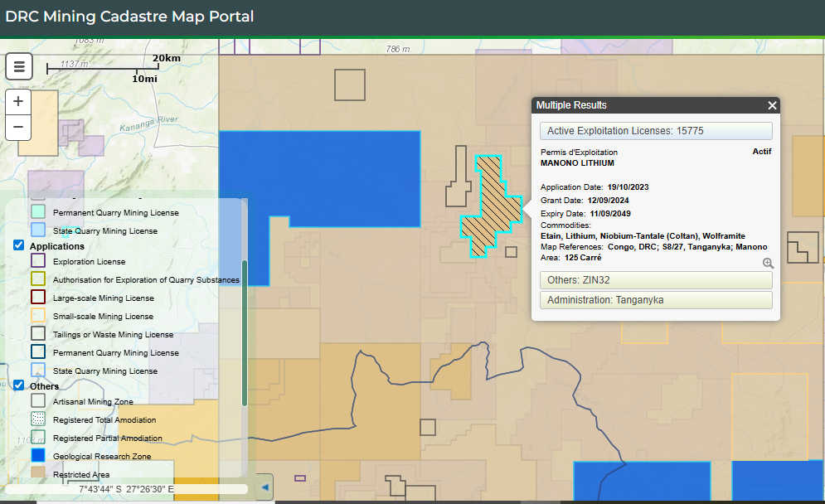Click the Applications group label
The height and width of the screenshot is (504, 825).
tap(57, 246)
